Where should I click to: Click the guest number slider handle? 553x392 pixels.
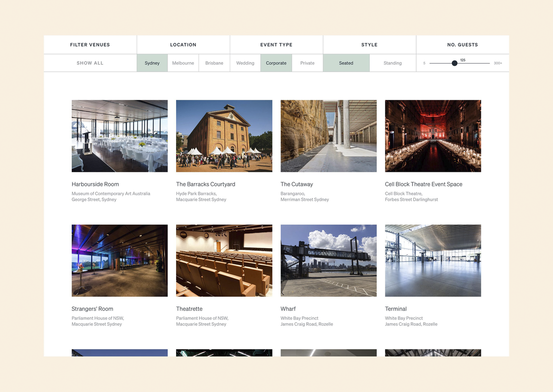click(x=454, y=63)
